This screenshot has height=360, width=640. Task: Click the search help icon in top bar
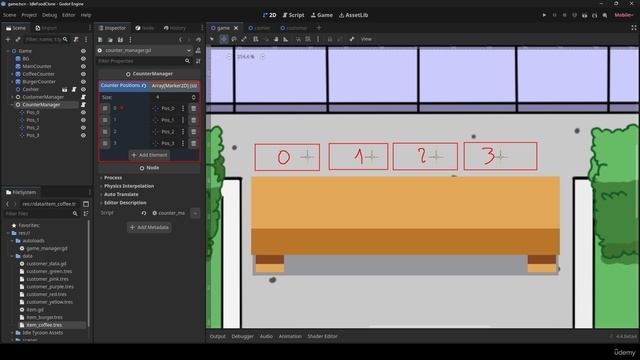click(x=605, y=15)
